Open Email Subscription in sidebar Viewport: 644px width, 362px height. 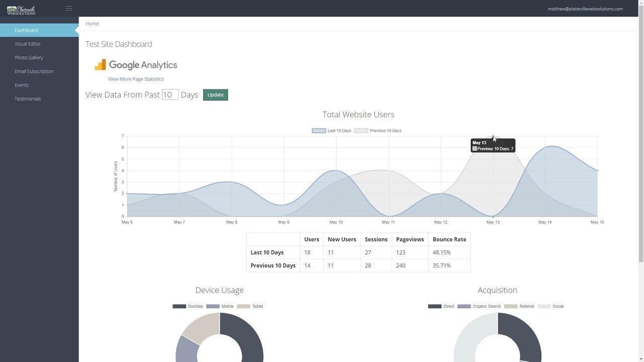pyautogui.click(x=34, y=71)
